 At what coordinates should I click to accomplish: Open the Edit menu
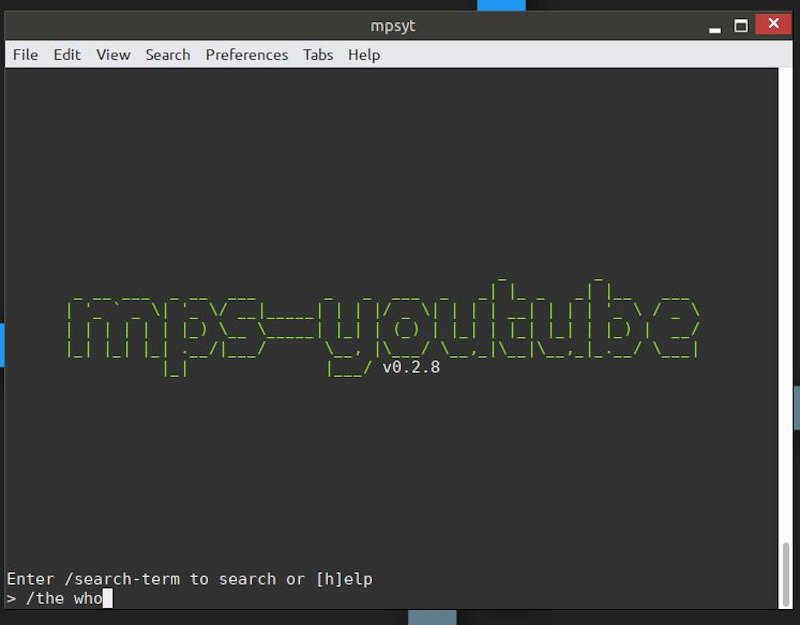67,55
